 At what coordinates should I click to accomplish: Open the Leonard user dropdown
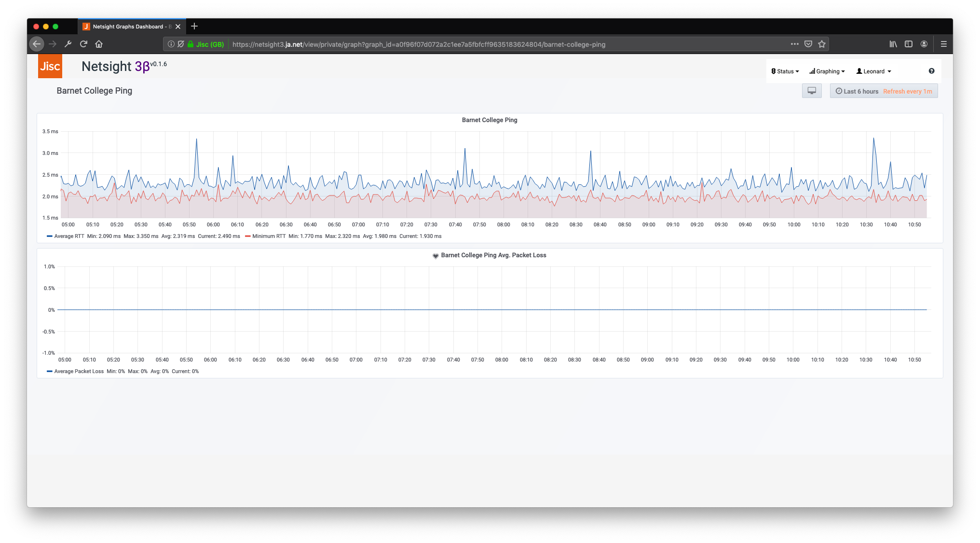tap(873, 71)
